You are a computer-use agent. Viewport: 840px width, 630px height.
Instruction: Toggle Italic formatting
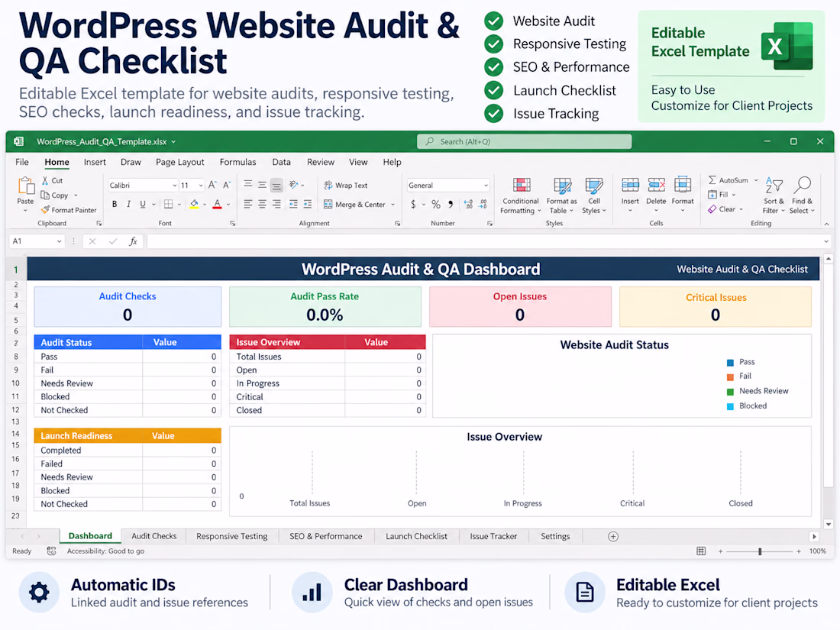click(128, 204)
